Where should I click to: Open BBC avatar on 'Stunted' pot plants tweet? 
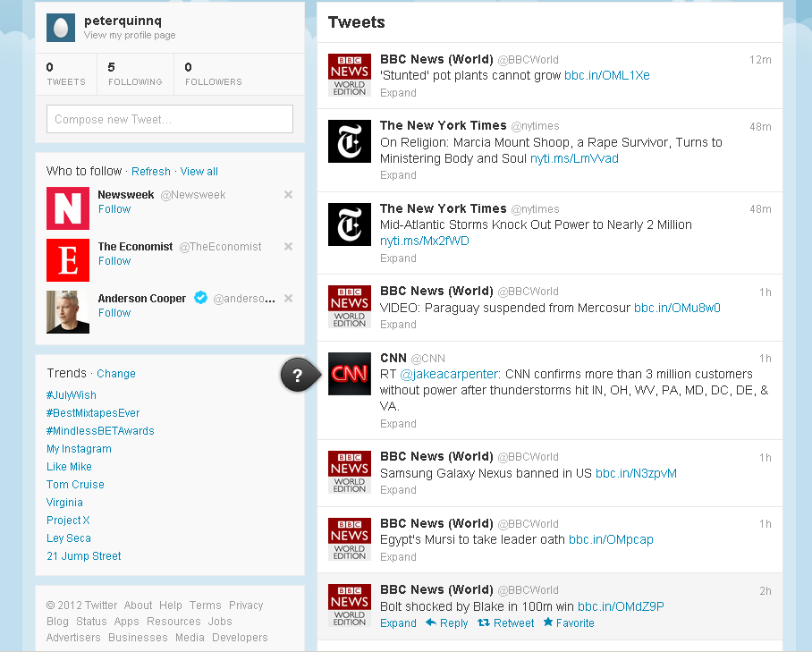coord(350,75)
